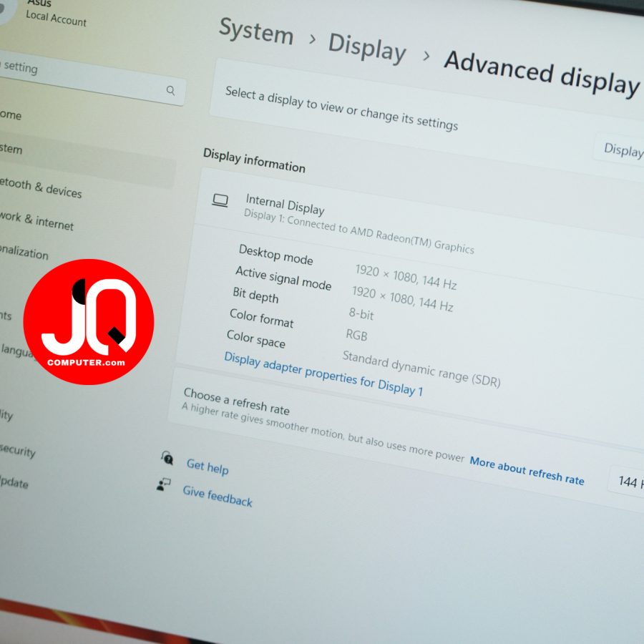Select the Desktop mode value 1920 × 1080, 144 Hz

pos(406,277)
